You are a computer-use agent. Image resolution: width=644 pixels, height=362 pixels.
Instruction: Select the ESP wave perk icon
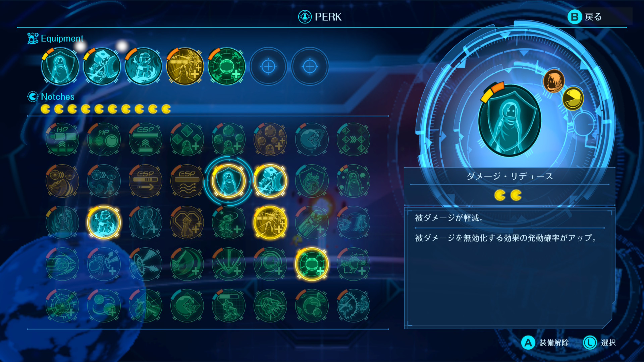tap(187, 181)
